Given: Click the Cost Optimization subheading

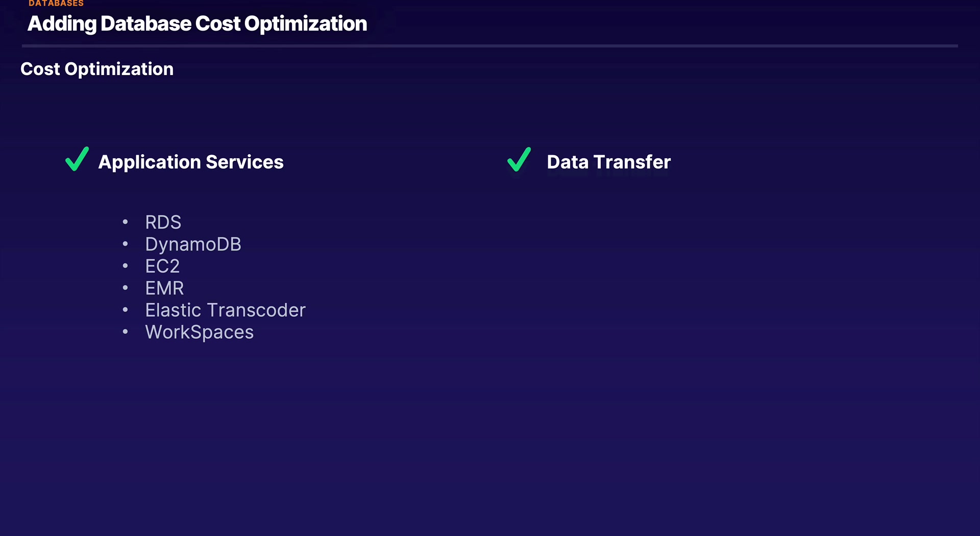Looking at the screenshot, I should (97, 69).
